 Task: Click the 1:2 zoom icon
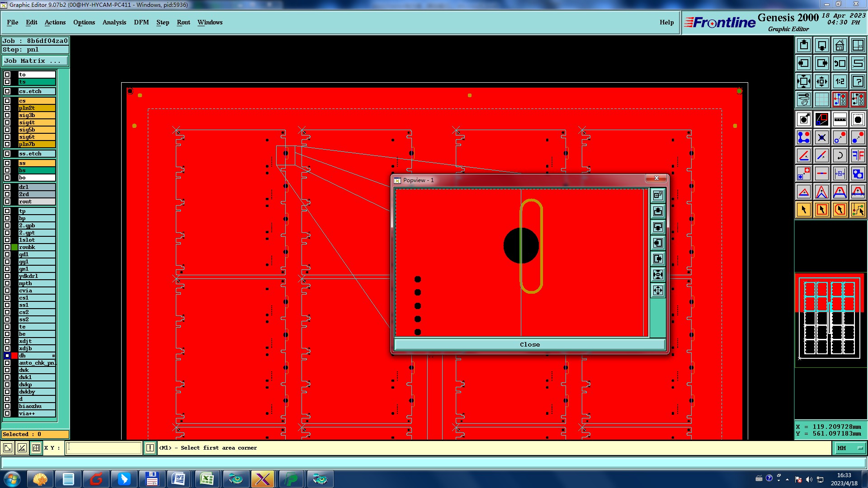click(840, 81)
